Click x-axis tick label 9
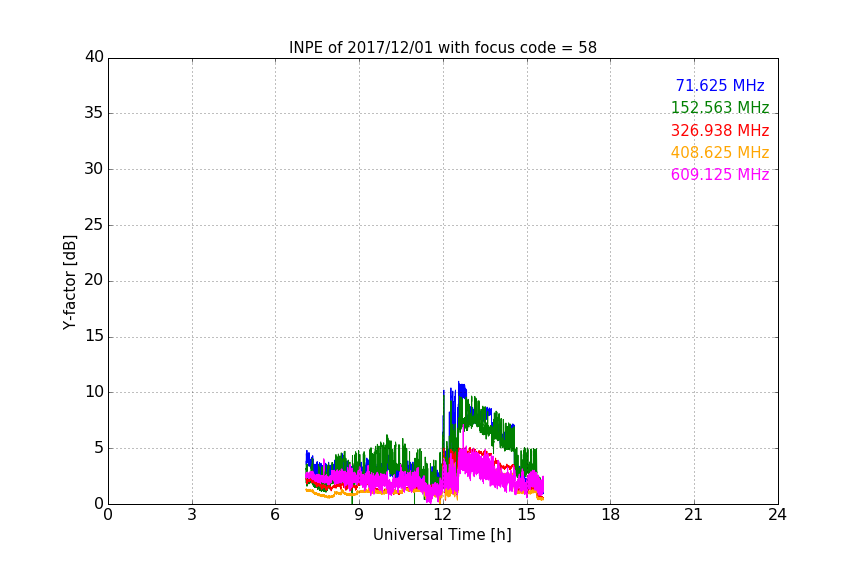This screenshot has height=576, width=864. 359,515
